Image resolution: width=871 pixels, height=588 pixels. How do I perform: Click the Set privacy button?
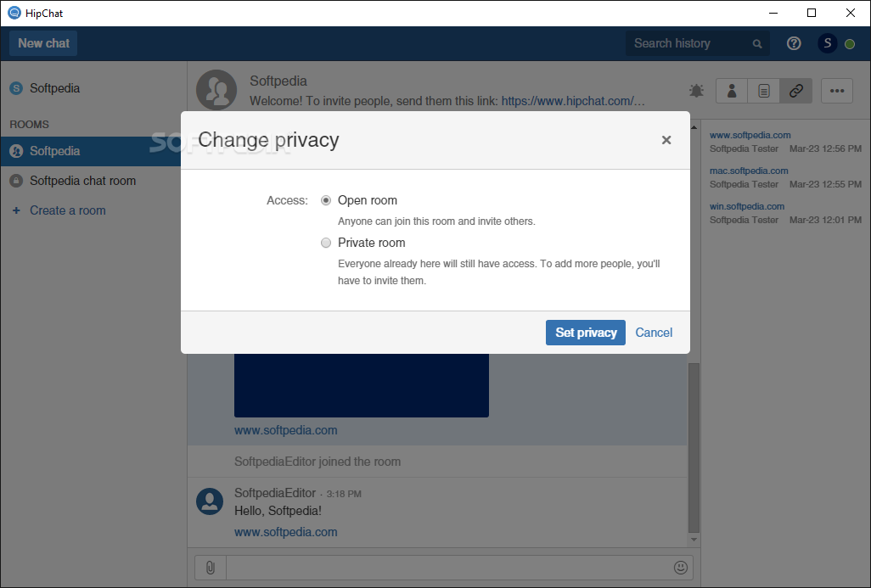pyautogui.click(x=586, y=333)
